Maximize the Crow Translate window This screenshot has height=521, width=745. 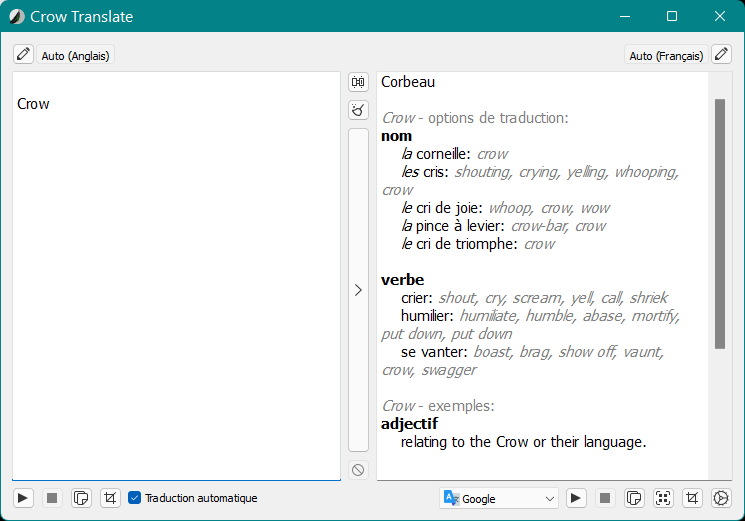(672, 17)
